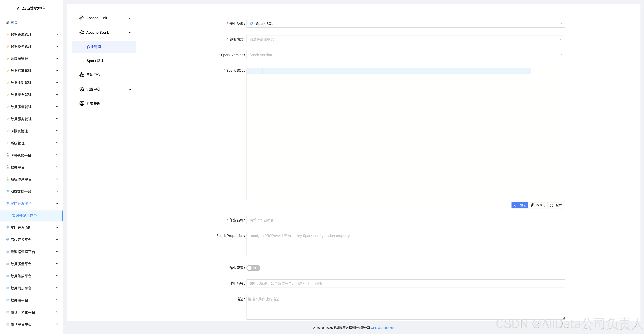Click the fullscreen arrows icon by 全屏
Screen dimensions: 644x334
[x=552, y=205]
